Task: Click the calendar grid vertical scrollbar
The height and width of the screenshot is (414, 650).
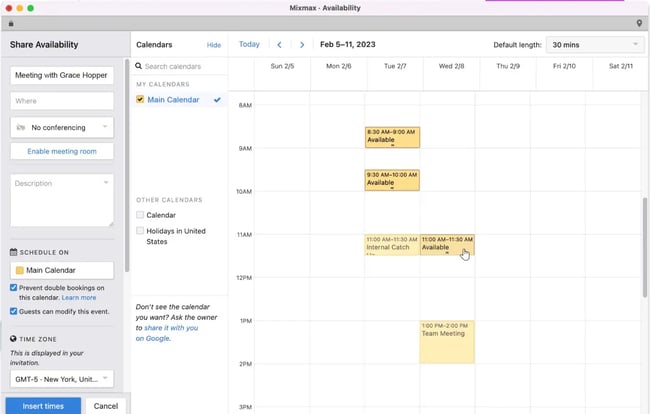Action: coord(645,247)
